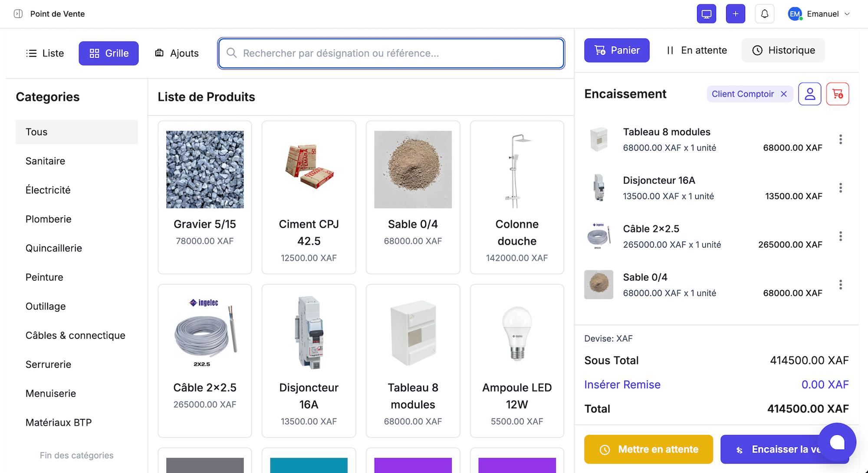Screen dimensions: 868x473
Task: Open the notifications bell
Action: coord(764,14)
